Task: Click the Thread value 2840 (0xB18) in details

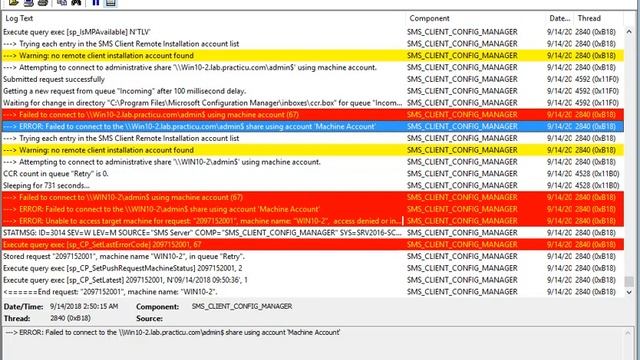Action: (70, 318)
